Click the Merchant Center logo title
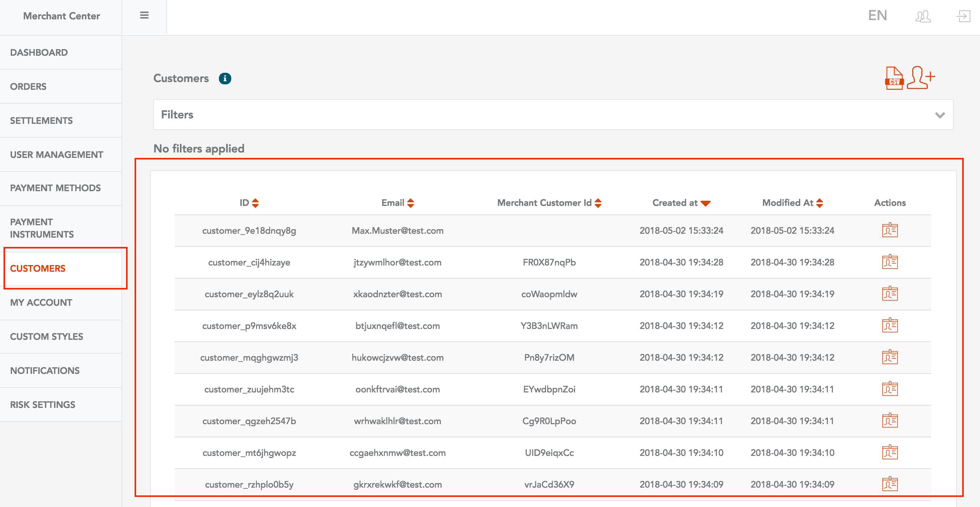980x507 pixels. point(61,16)
